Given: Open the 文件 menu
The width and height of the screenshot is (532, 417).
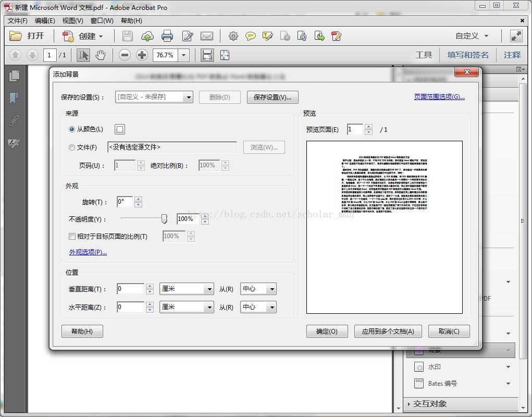Looking at the screenshot, I should (x=17, y=21).
